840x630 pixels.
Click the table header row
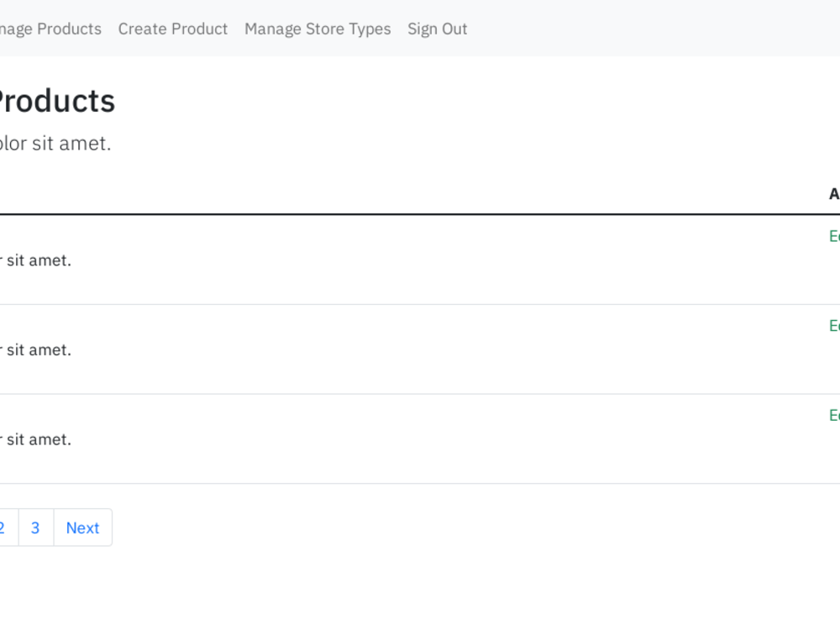(420, 194)
